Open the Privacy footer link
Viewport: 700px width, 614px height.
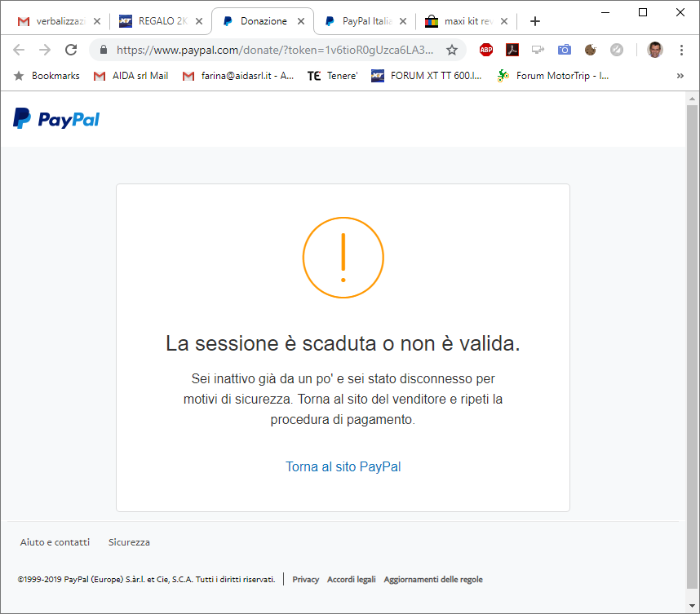(305, 579)
